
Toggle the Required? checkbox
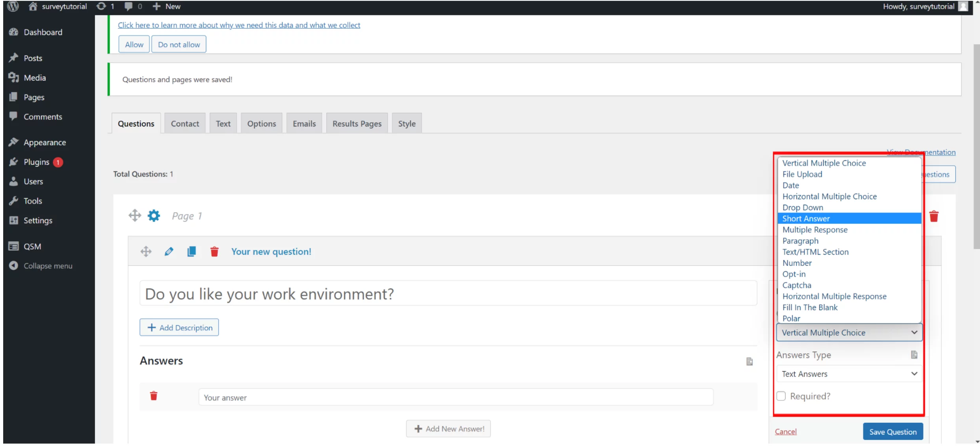tap(781, 396)
